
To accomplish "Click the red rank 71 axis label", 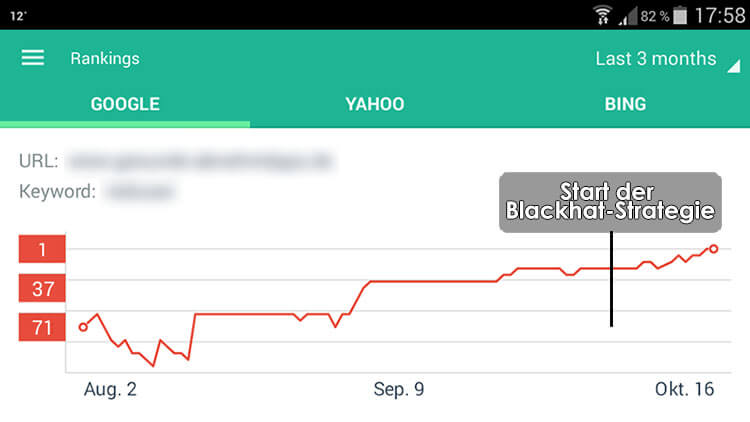I will point(42,327).
